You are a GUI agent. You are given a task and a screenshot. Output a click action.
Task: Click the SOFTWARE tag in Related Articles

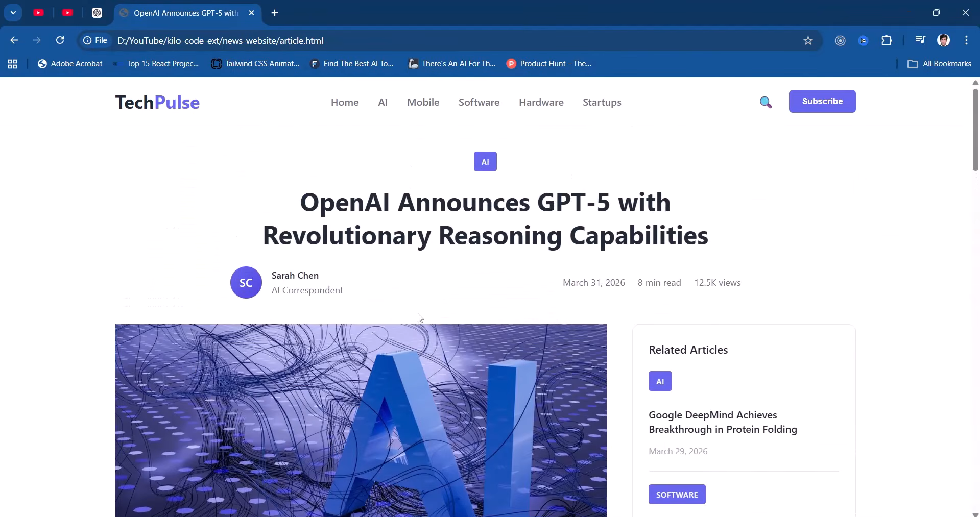point(677,495)
